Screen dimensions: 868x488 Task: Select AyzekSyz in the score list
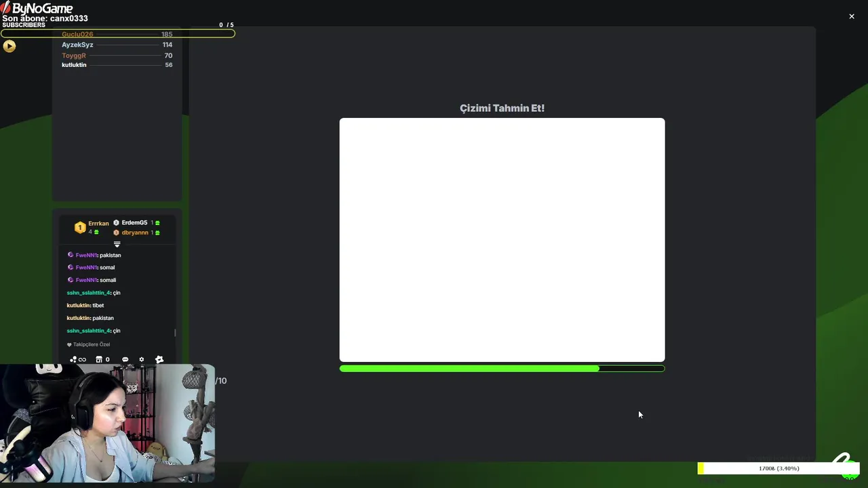click(x=77, y=45)
